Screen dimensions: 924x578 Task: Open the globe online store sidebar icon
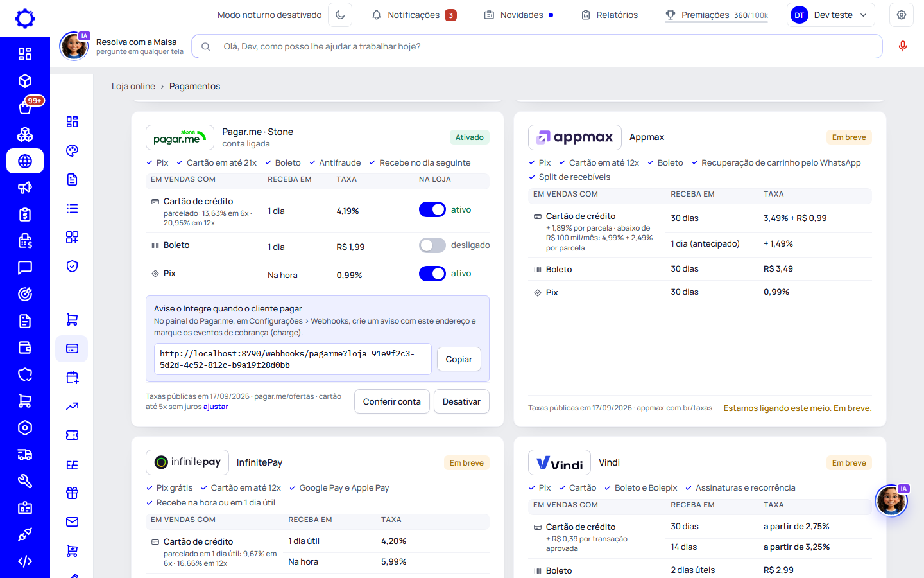(x=25, y=161)
